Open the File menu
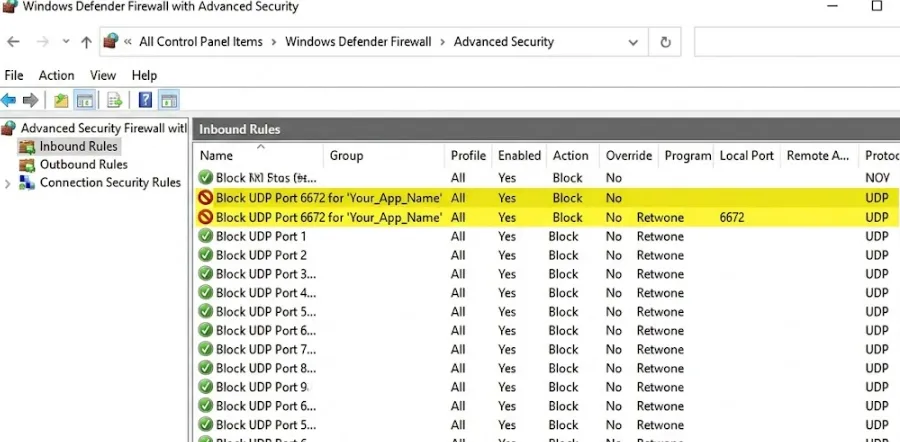900x442 pixels. [14, 75]
